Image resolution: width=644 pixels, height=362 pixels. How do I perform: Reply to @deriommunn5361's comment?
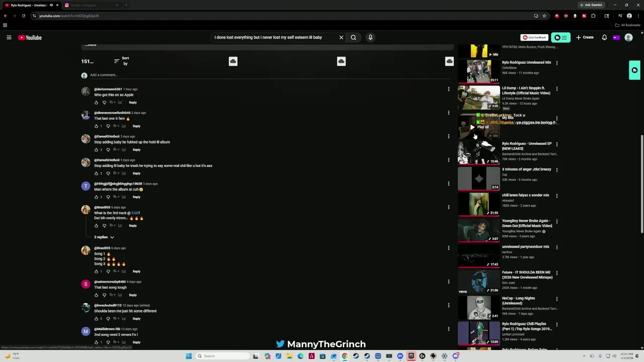pyautogui.click(x=133, y=102)
